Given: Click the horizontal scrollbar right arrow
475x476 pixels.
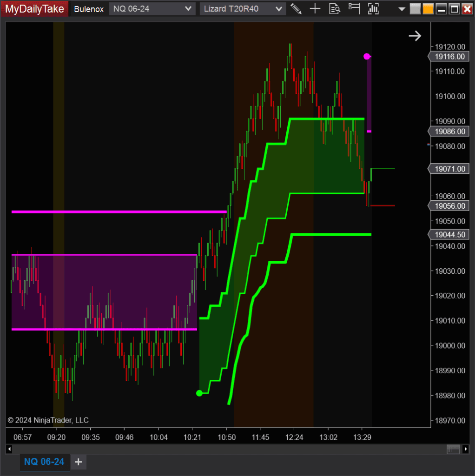Looking at the screenshot, I should 466,449.
